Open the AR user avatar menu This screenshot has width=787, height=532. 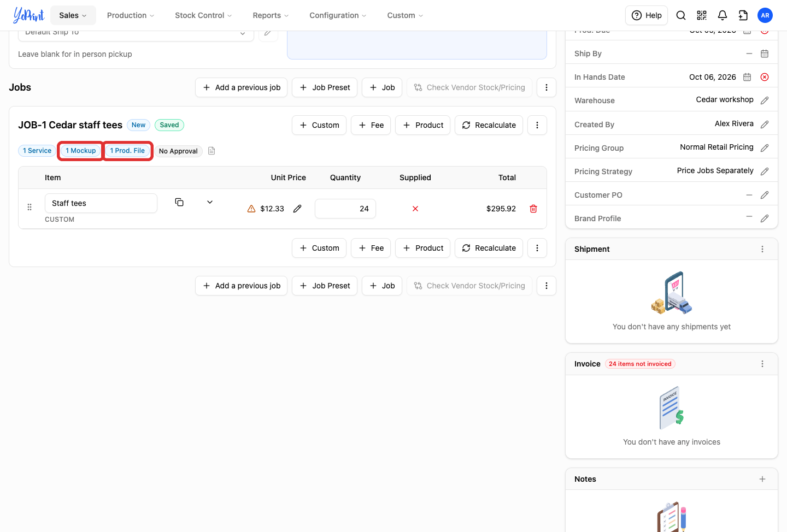(765, 15)
